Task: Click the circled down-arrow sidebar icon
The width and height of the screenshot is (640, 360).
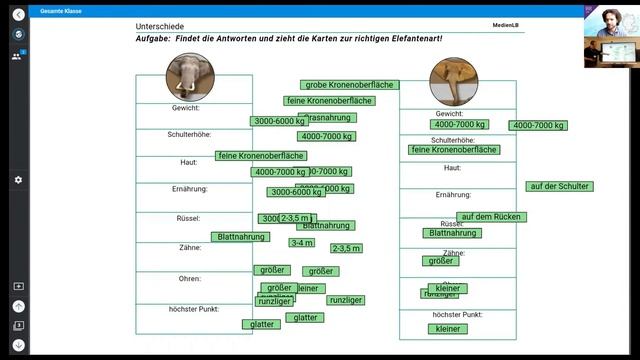Action: pyautogui.click(x=18, y=345)
